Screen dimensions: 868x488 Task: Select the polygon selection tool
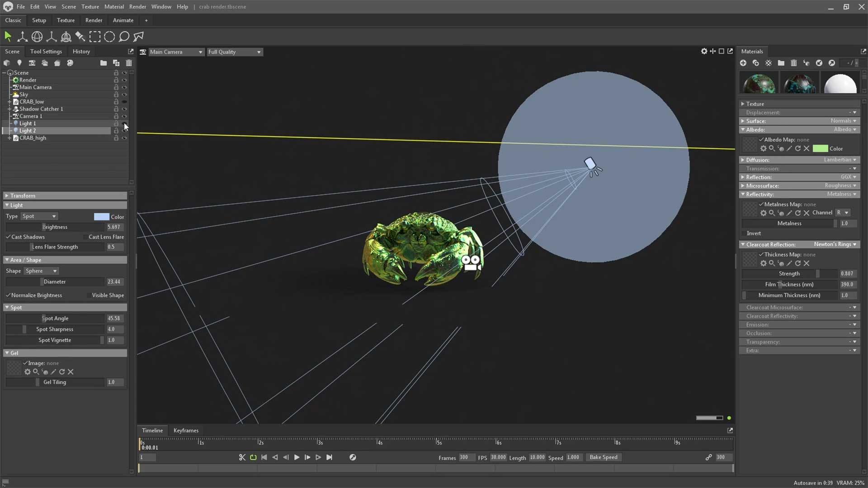coord(138,37)
